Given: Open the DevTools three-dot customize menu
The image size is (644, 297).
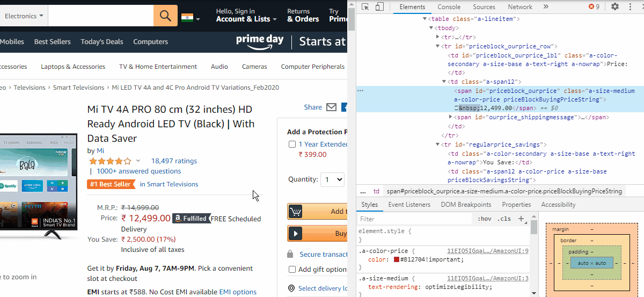Looking at the screenshot, I should (631, 7).
